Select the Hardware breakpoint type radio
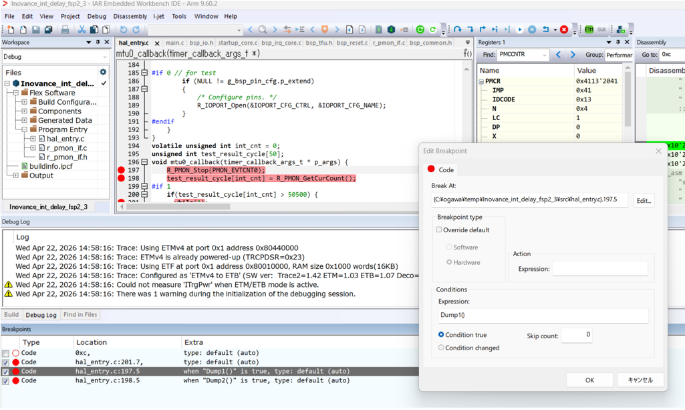685x410 pixels. coord(449,262)
